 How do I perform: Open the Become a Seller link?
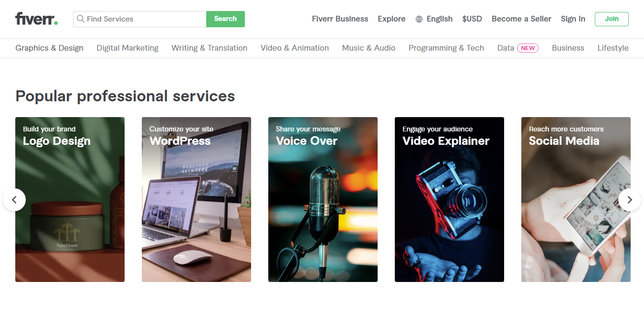pyautogui.click(x=521, y=19)
